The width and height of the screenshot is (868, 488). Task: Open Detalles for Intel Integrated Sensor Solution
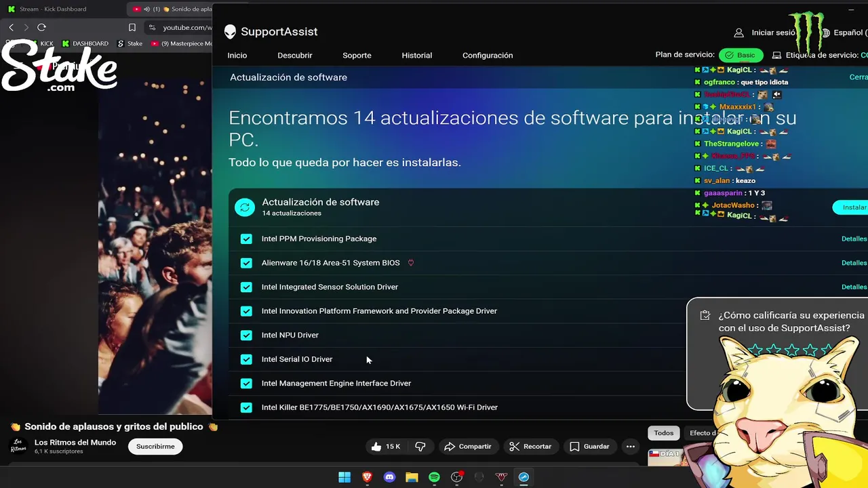[854, 287]
